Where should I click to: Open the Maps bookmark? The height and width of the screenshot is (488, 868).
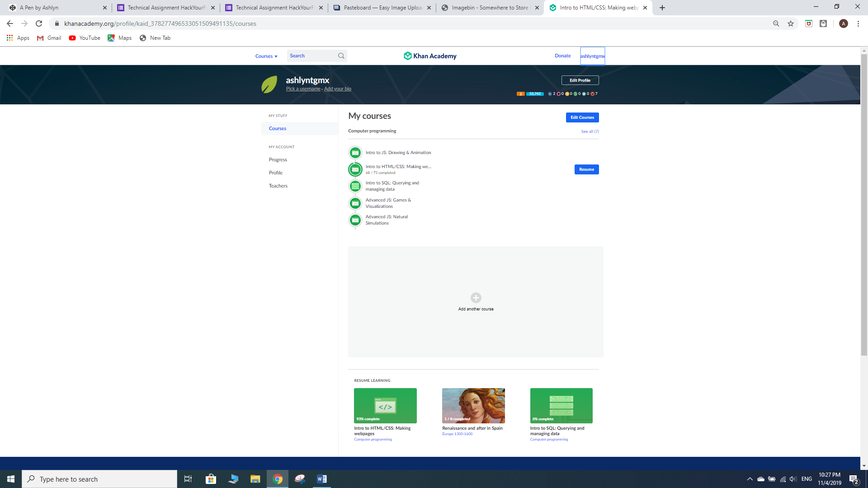(x=120, y=38)
